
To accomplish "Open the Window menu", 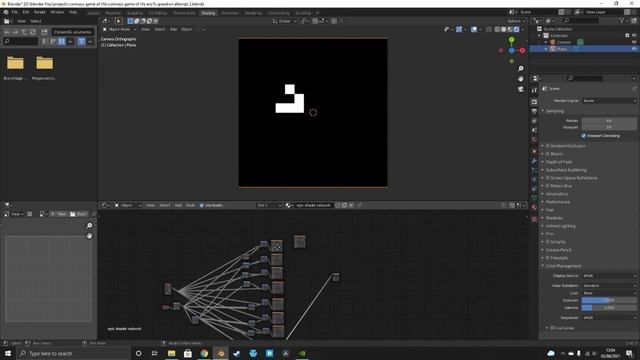I will click(57, 12).
